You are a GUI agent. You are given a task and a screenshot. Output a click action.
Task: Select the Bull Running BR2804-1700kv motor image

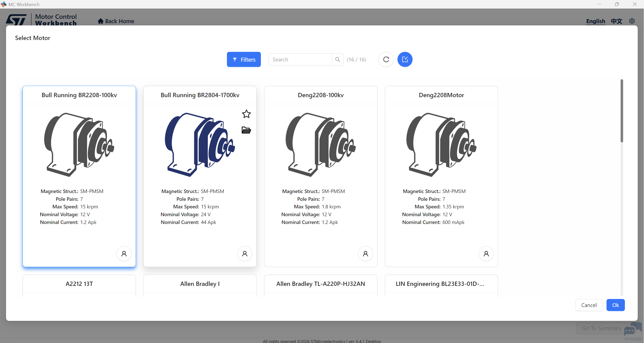200,145
